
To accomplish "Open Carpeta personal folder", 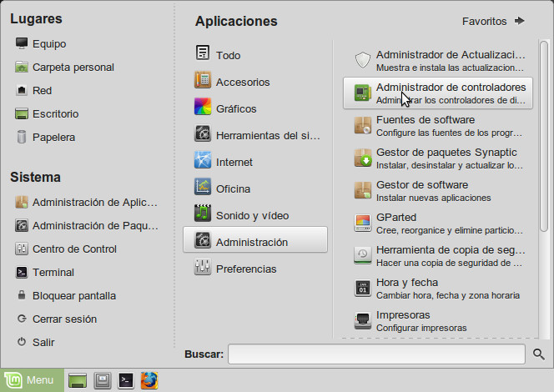I will pyautogui.click(x=73, y=67).
